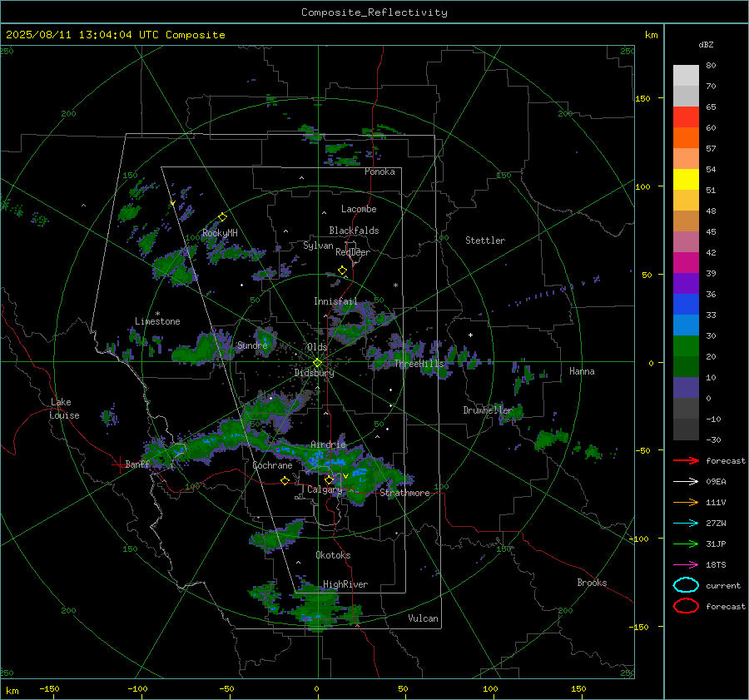The image size is (749, 700).
Task: Click the 'Banff' map label
Action: click(x=137, y=464)
